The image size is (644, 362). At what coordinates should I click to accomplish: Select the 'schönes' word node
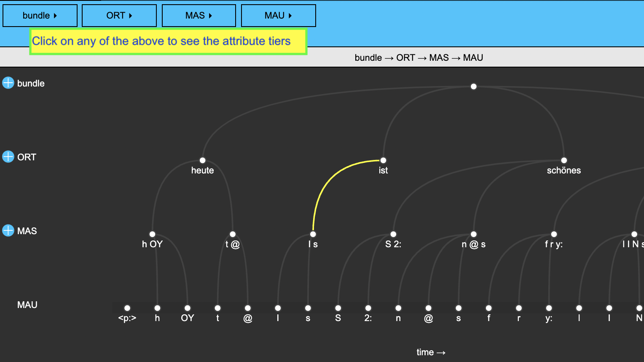[564, 160]
